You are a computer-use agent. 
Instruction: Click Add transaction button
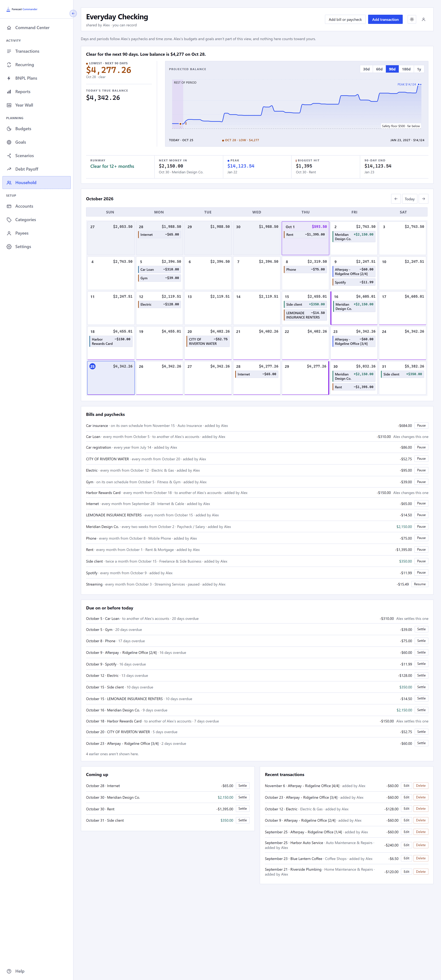(385, 19)
